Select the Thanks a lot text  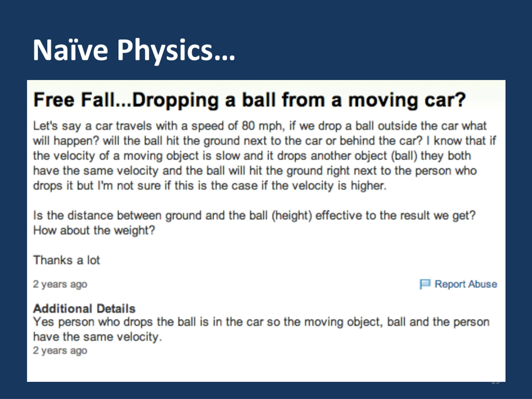point(66,260)
